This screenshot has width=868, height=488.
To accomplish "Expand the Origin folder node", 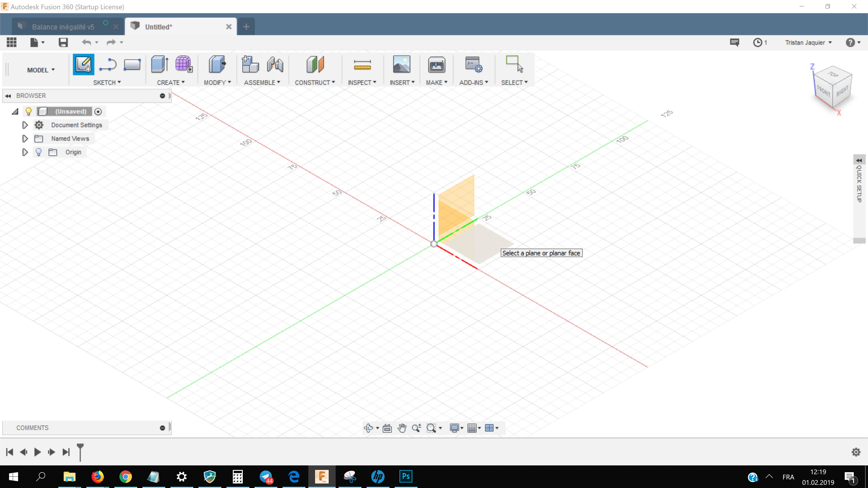I will [x=25, y=152].
